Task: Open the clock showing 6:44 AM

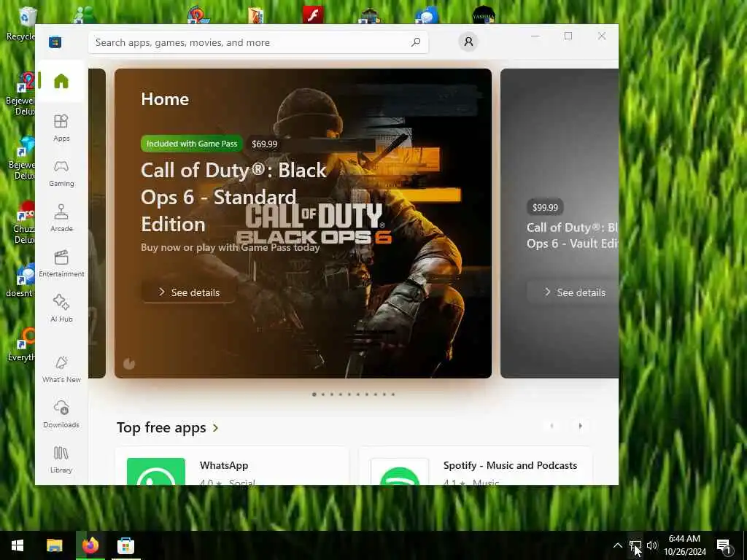Action: [x=685, y=545]
